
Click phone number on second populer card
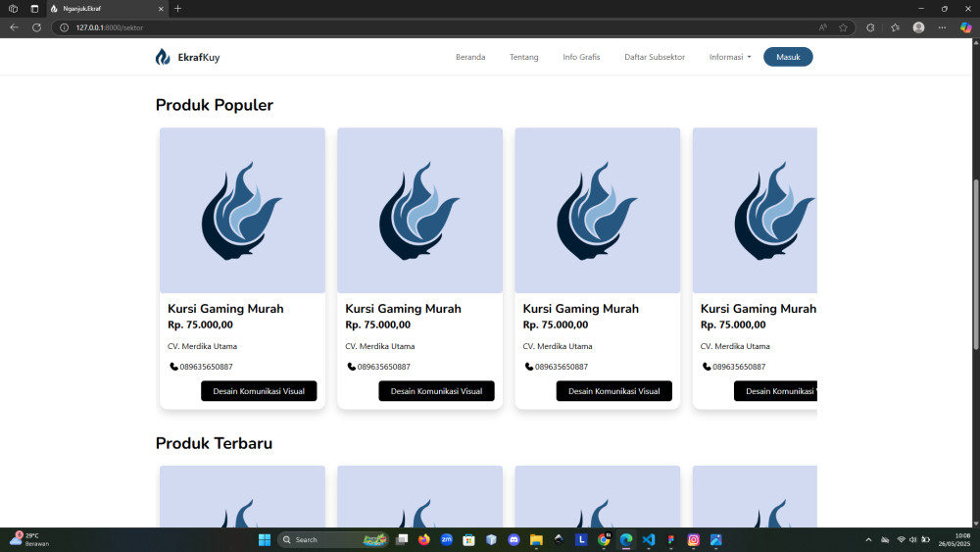point(384,367)
